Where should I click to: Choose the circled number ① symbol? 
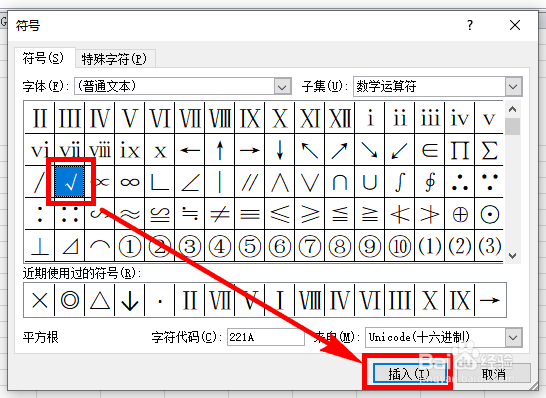click(x=130, y=245)
